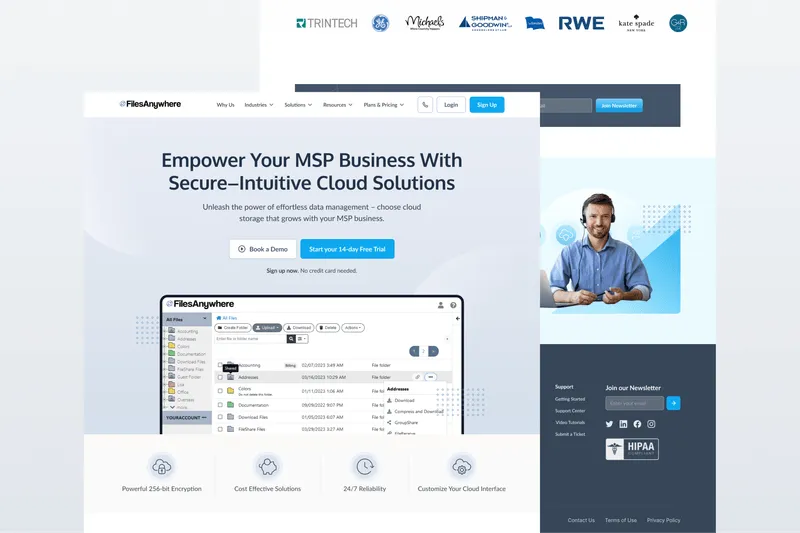Image resolution: width=800 pixels, height=533 pixels.
Task: Expand the Industries dropdown in navbar
Action: [259, 105]
